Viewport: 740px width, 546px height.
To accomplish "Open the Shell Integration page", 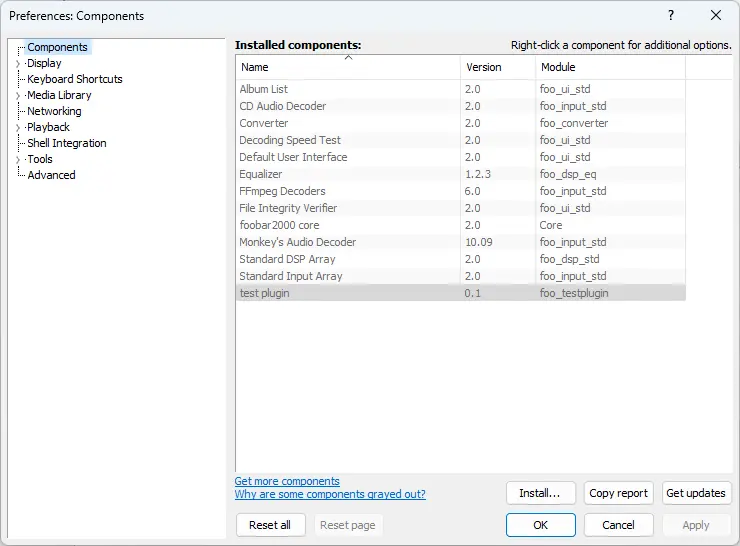I will click(x=67, y=143).
